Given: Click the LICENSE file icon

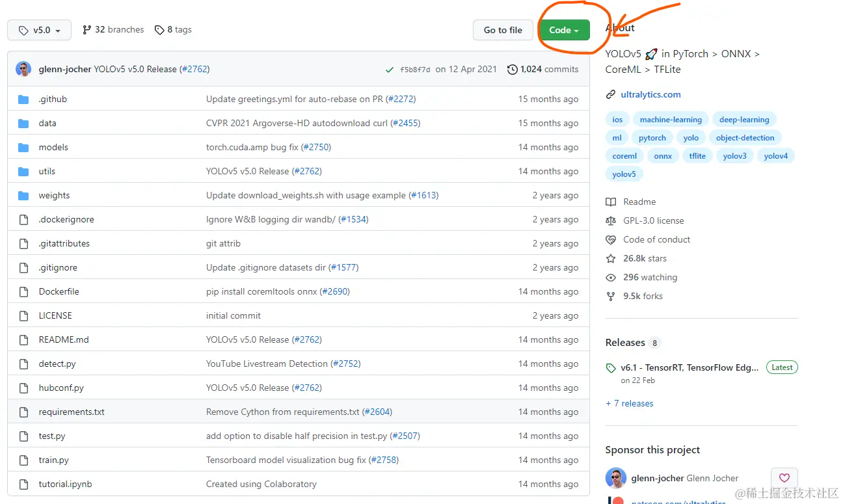Looking at the screenshot, I should [x=23, y=316].
